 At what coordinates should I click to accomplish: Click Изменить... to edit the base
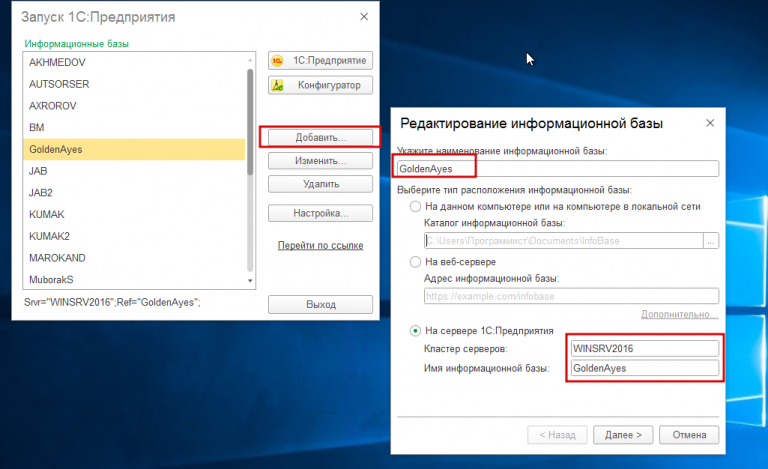(x=320, y=161)
